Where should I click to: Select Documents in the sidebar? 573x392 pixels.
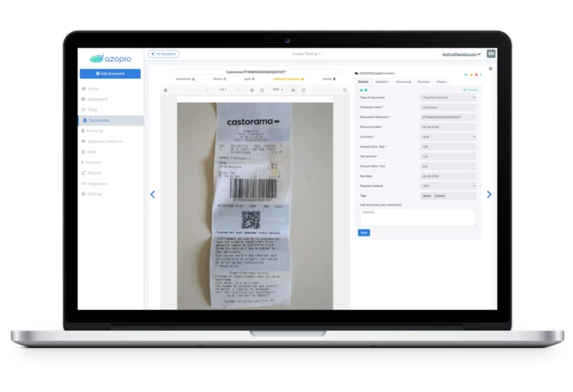(111, 121)
